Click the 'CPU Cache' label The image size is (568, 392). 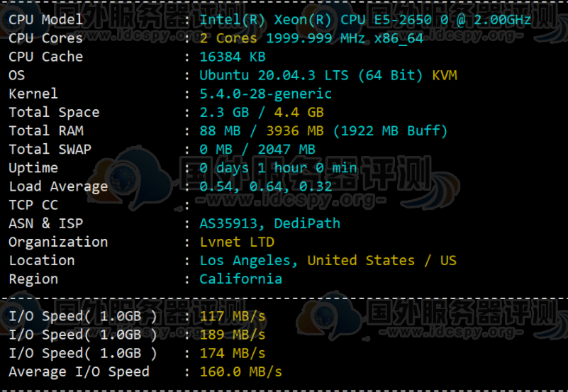[45, 57]
